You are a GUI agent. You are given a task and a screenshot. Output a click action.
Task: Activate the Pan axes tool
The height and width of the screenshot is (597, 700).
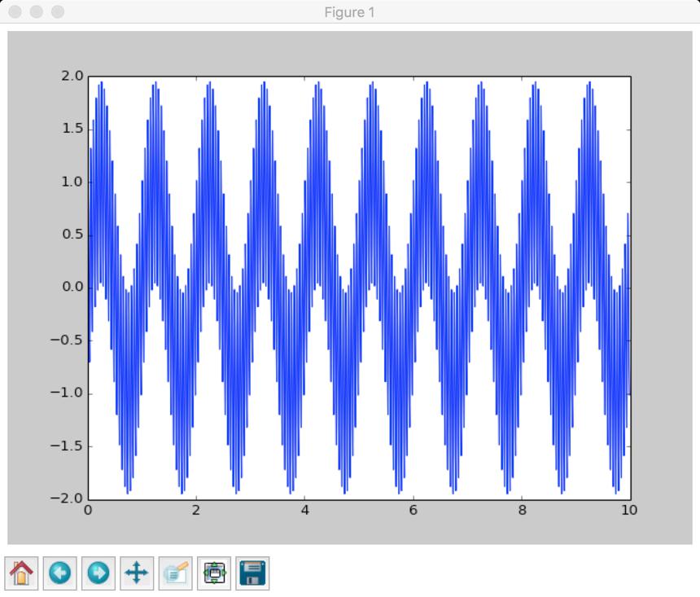click(x=137, y=573)
